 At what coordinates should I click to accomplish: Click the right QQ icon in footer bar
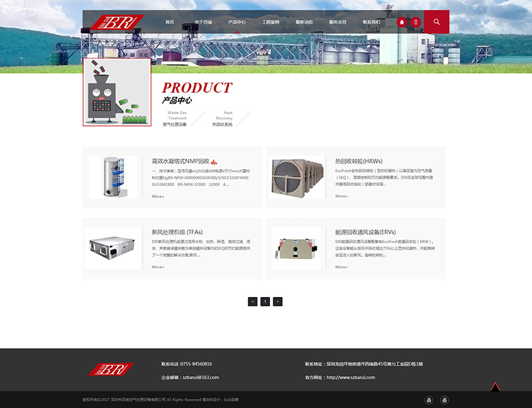[x=444, y=400]
